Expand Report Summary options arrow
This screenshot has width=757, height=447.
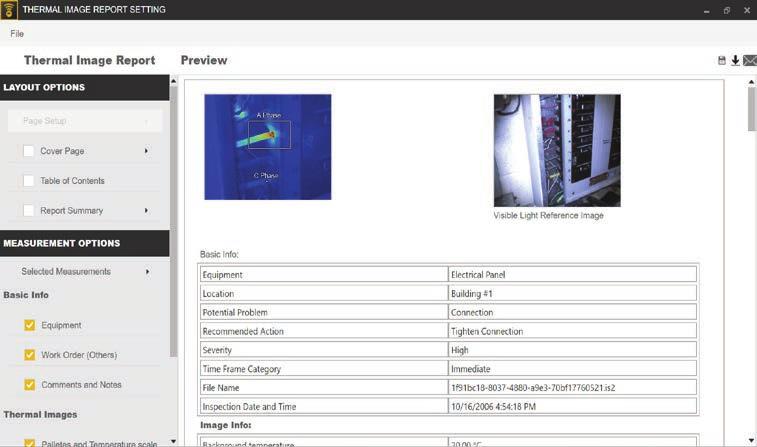coord(146,210)
